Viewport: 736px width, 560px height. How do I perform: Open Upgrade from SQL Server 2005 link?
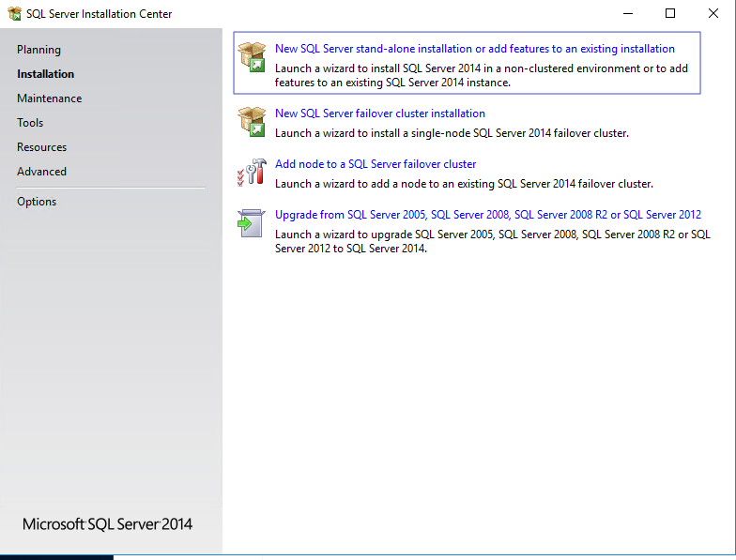coord(488,215)
